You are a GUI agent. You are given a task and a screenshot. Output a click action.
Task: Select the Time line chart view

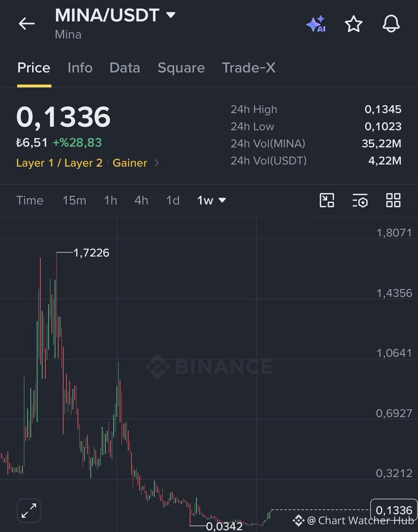(30, 200)
